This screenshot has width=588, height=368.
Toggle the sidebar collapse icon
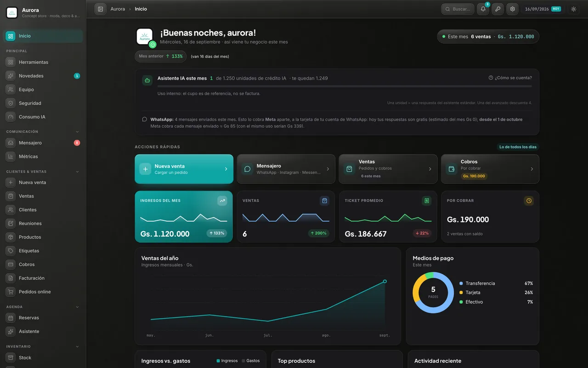[100, 9]
